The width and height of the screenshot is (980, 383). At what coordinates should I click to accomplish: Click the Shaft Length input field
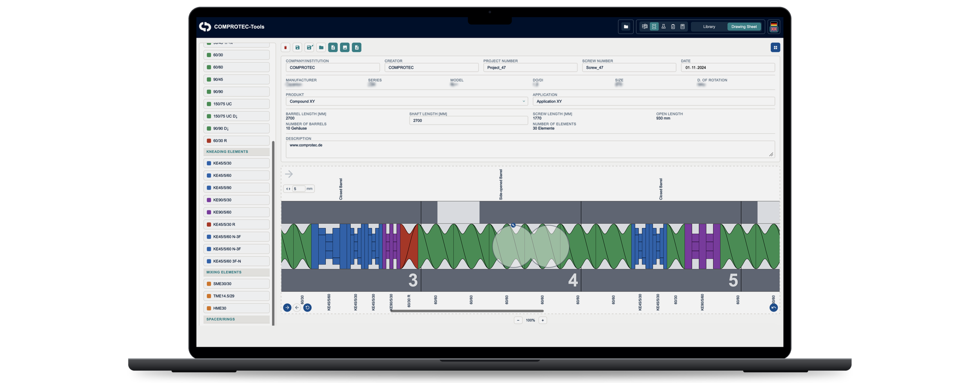468,121
